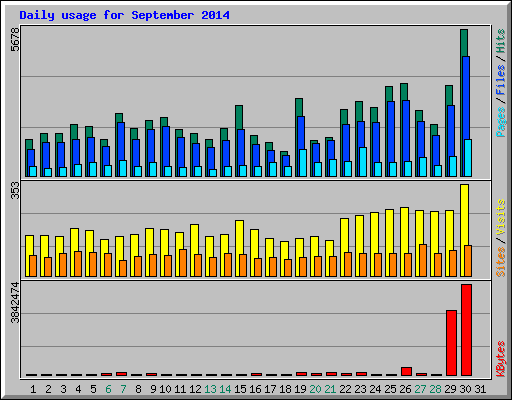Screen dimensions: 512x400
Task: Click the 'Visits' legend label
Action: tap(500, 218)
